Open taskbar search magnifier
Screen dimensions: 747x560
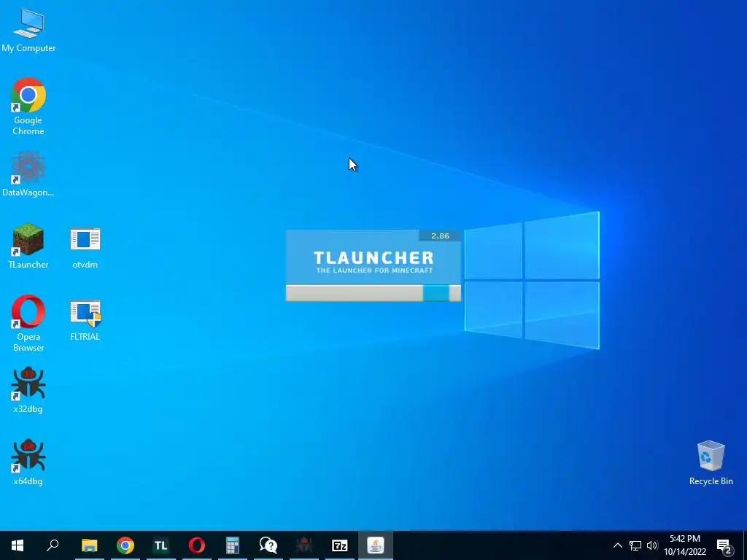(x=53, y=545)
